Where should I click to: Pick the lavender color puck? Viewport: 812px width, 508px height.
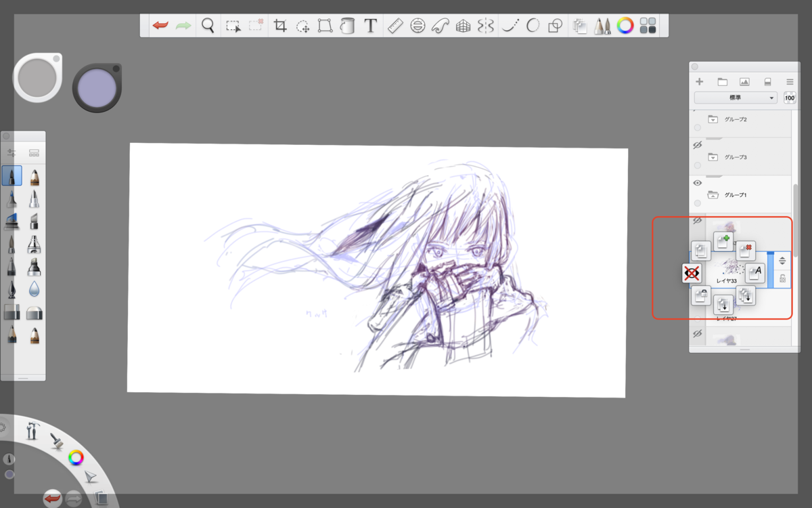pos(97,88)
